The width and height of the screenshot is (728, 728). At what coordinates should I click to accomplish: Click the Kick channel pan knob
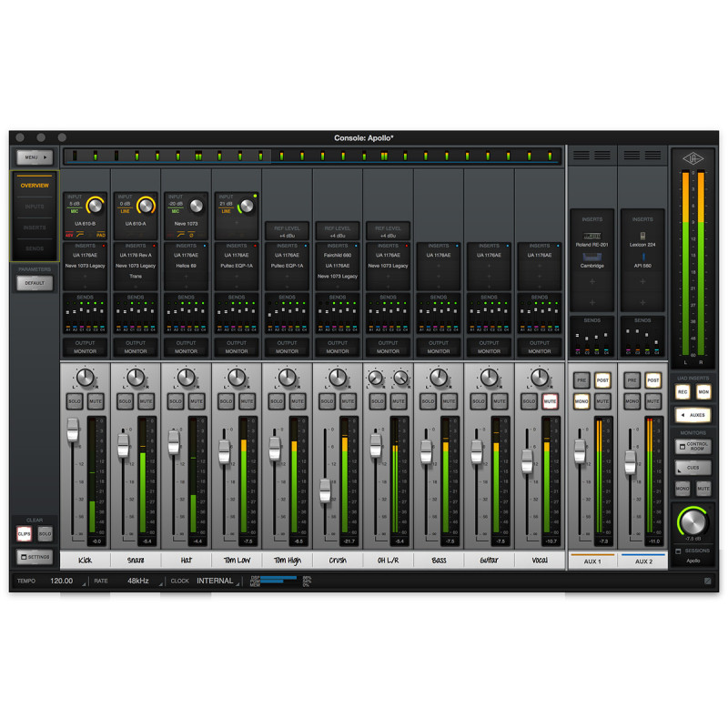click(x=85, y=377)
